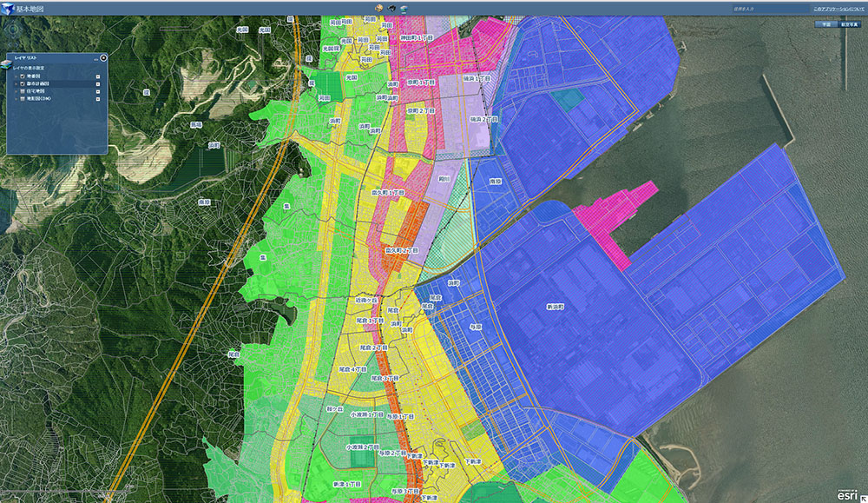Image resolution: width=868 pixels, height=503 pixels.
Task: Minimize the レイヤ リスト panel
Action: click(95, 59)
